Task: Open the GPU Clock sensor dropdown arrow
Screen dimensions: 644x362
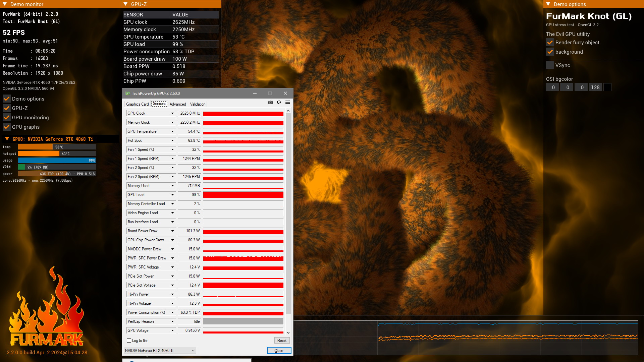Action: pos(172,113)
